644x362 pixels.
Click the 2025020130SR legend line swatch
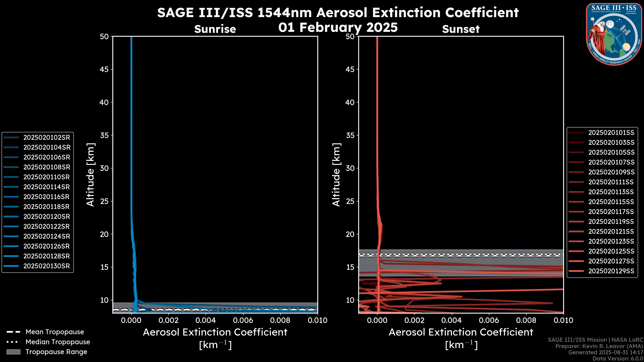[x=11, y=266]
